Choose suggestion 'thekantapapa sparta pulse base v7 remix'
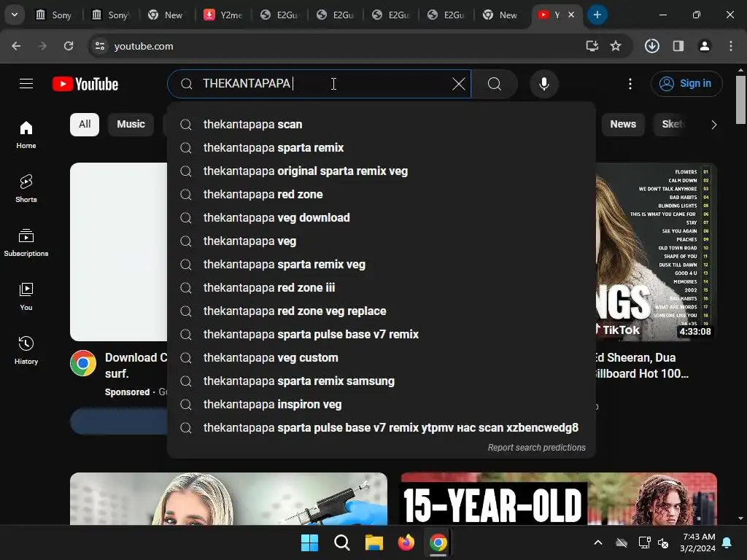Image resolution: width=747 pixels, height=560 pixels. 381,334
